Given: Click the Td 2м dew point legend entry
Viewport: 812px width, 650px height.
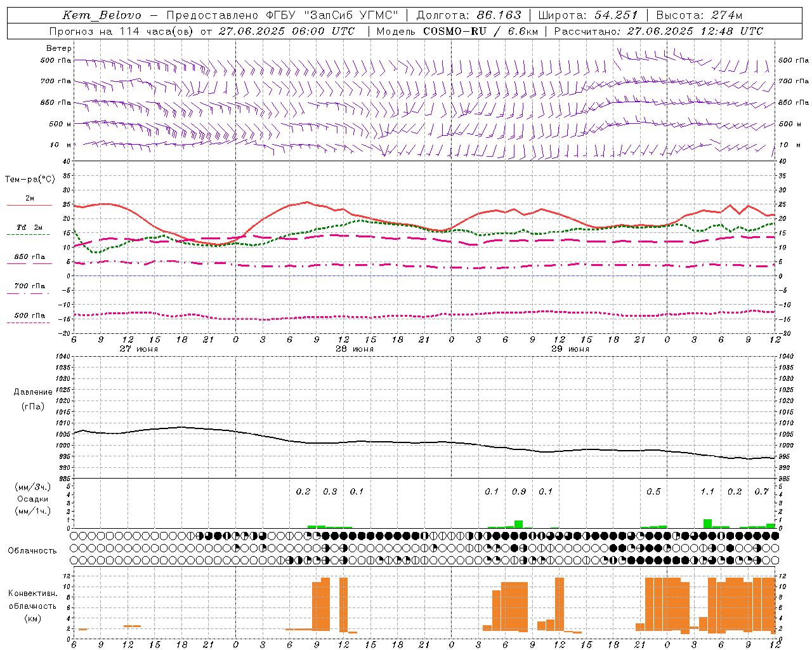Looking at the screenshot, I should tap(30, 227).
